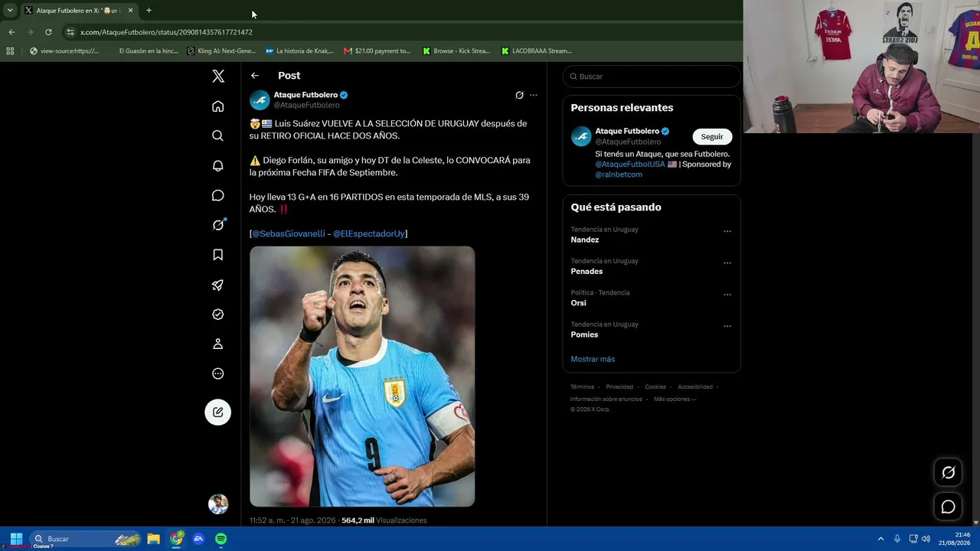Reload the page

48,32
